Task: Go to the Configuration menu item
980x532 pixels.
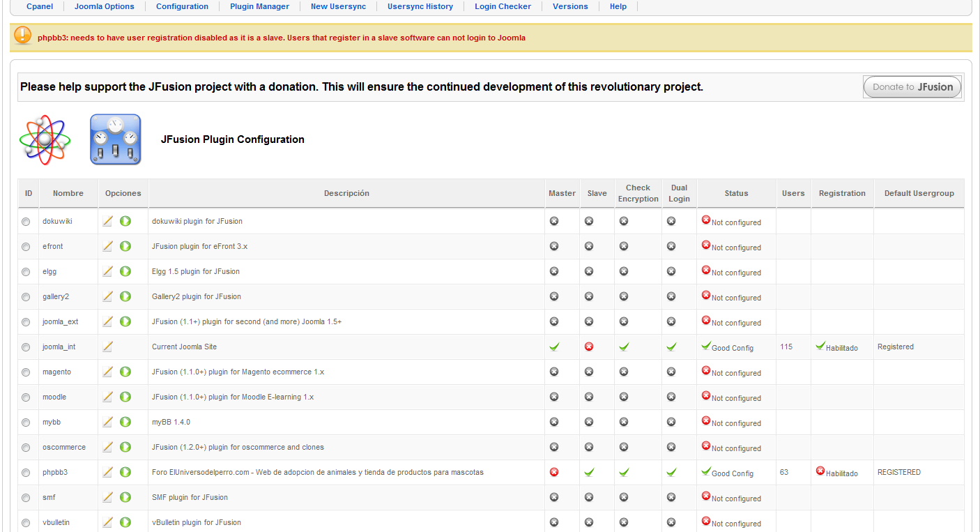Action: point(182,6)
